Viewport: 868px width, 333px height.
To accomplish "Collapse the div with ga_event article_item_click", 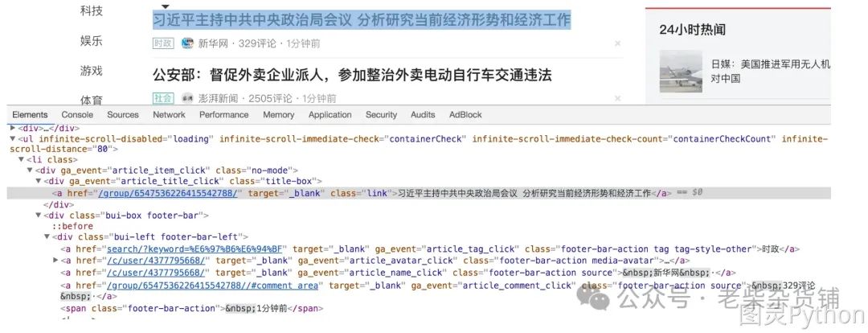I will click(31, 170).
